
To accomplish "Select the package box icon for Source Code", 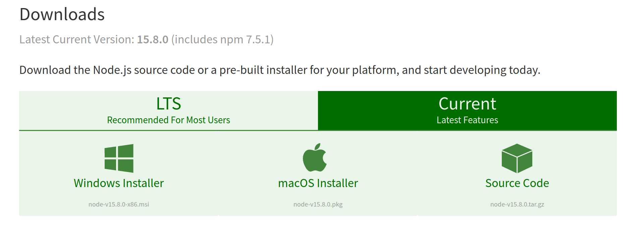I will pyautogui.click(x=517, y=159).
